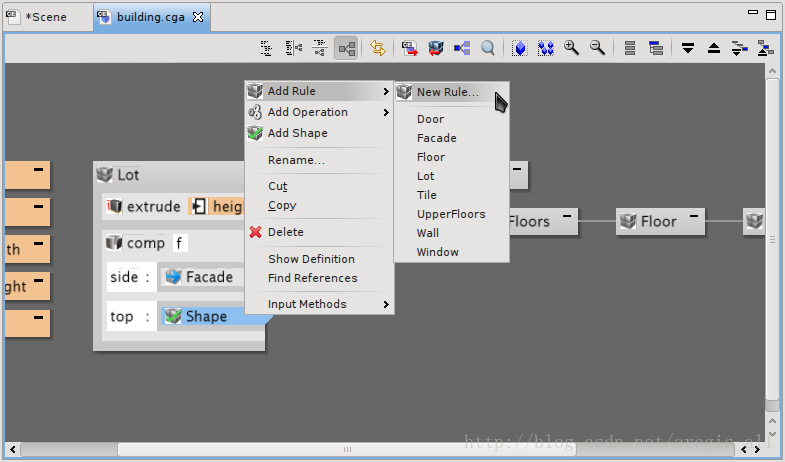
Task: Pick the Facade rule from submenu
Action: pyautogui.click(x=452, y=138)
